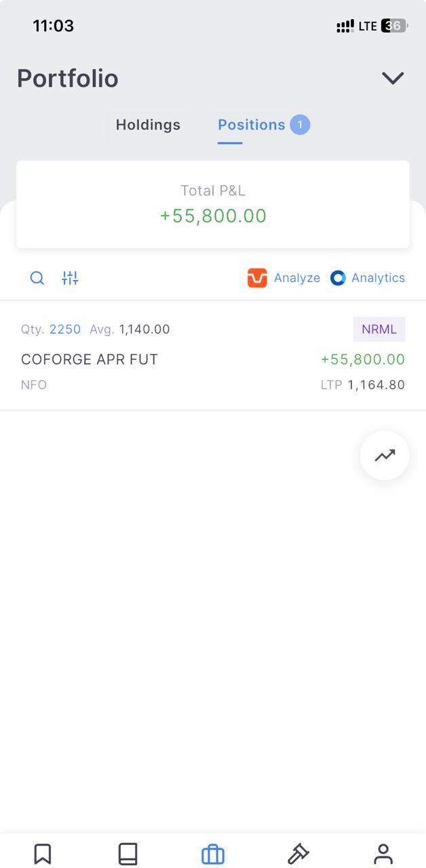Tap the NRML product tag
This screenshot has width=426, height=868.
tap(379, 330)
